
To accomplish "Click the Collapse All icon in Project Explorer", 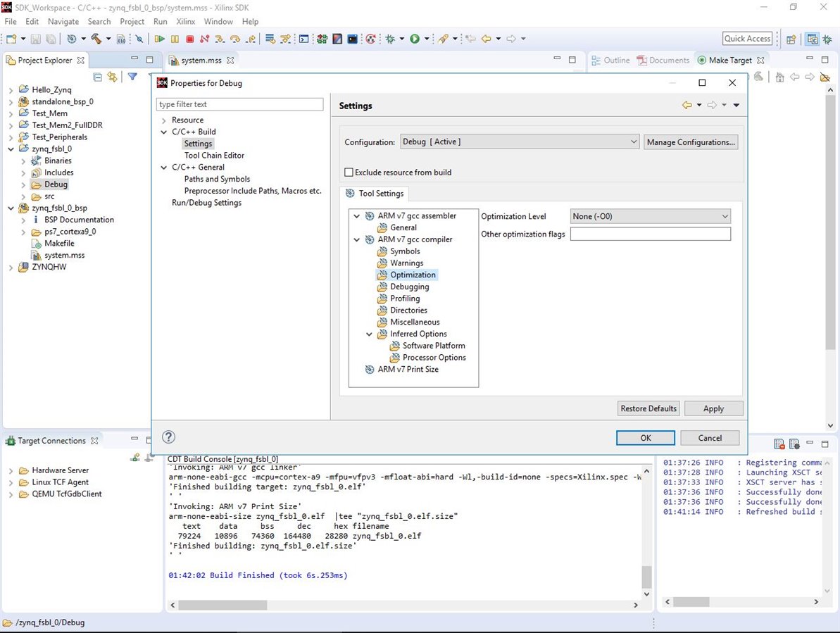I will 98,77.
